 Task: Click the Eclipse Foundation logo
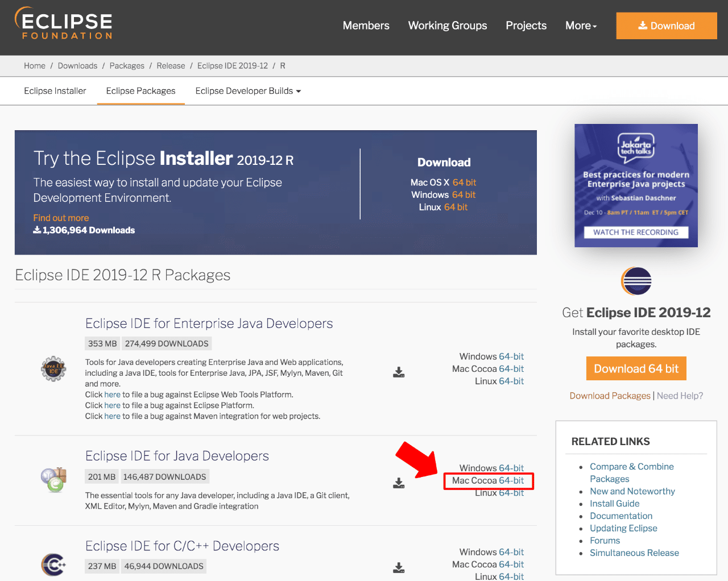pos(64,23)
